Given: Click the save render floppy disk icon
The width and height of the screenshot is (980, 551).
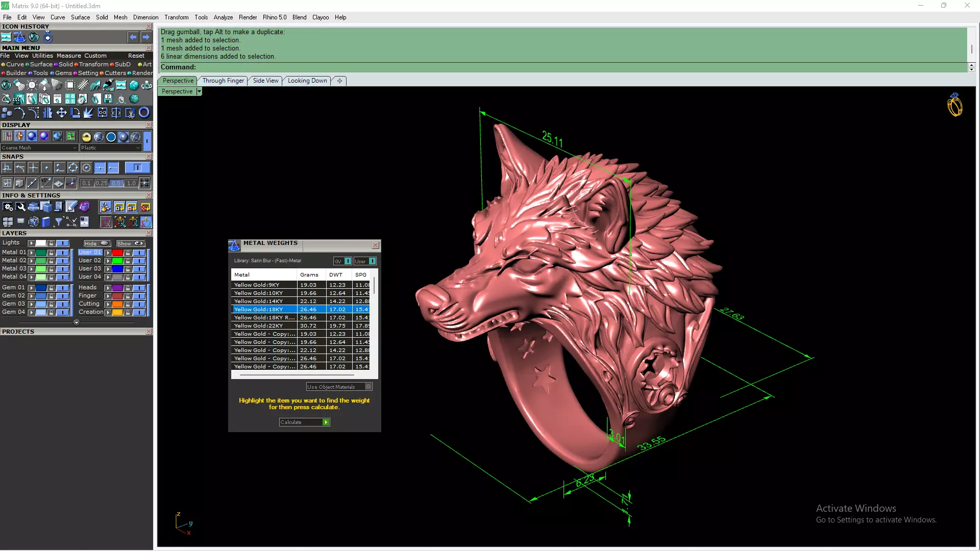Looking at the screenshot, I should pyautogui.click(x=108, y=99).
